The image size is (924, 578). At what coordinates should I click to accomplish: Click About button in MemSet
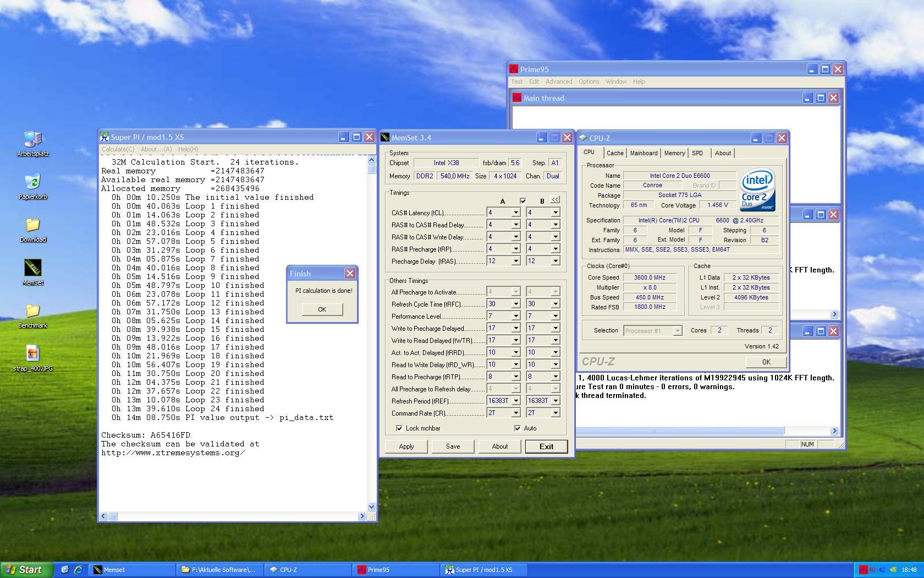click(500, 446)
